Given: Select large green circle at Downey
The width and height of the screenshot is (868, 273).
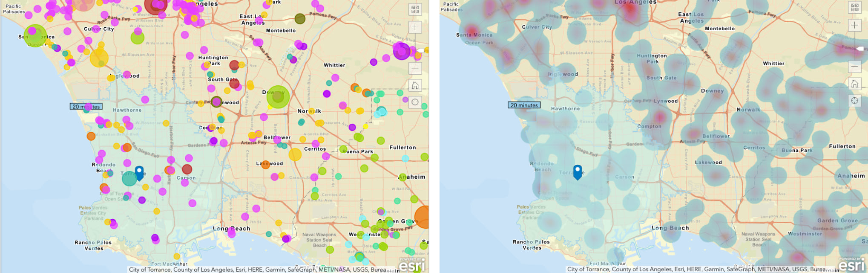Looking at the screenshot, I should point(278,97).
